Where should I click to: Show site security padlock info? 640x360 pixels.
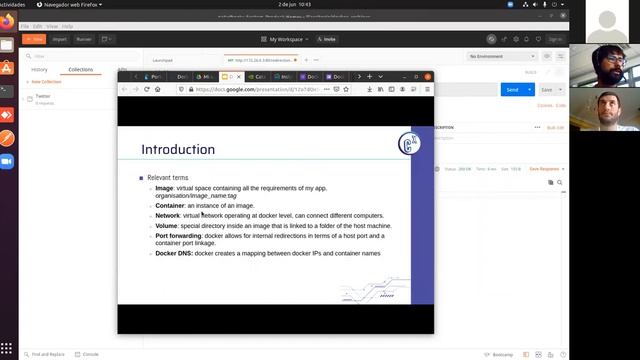coord(191,89)
